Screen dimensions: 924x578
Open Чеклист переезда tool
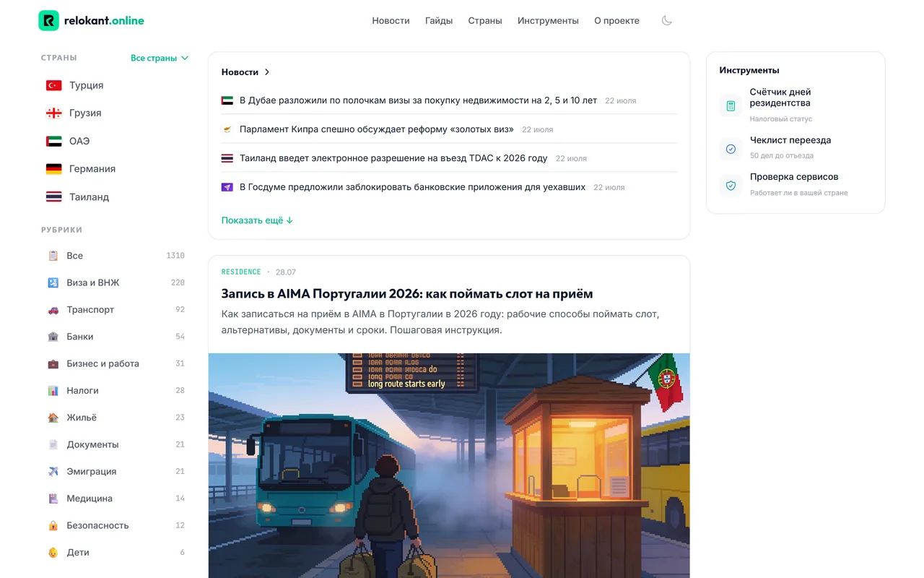point(790,140)
